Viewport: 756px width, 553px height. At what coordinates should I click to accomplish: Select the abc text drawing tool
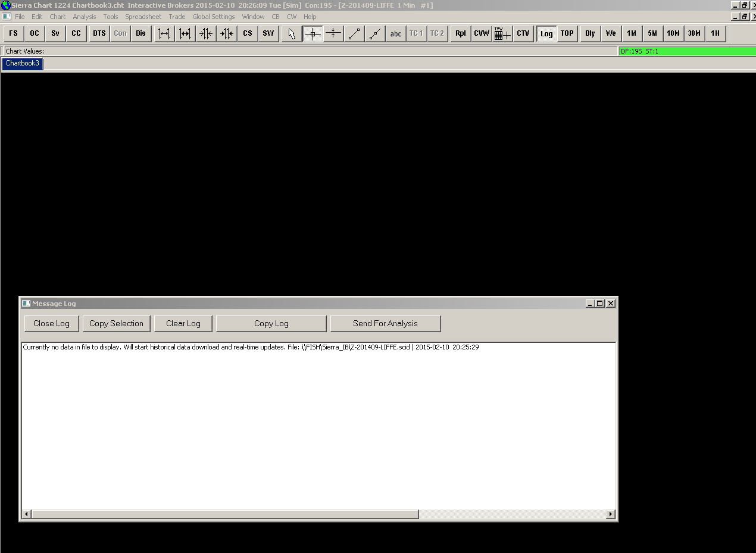[x=396, y=33]
